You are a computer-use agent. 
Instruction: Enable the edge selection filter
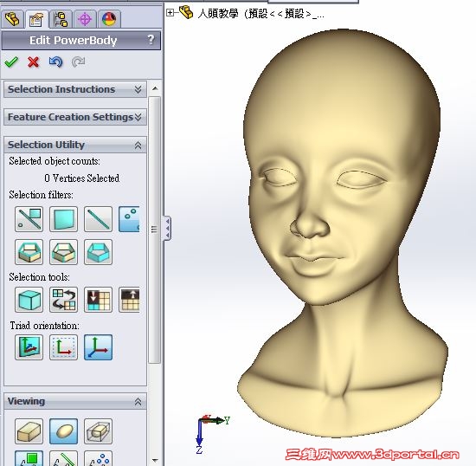pyautogui.click(x=98, y=219)
